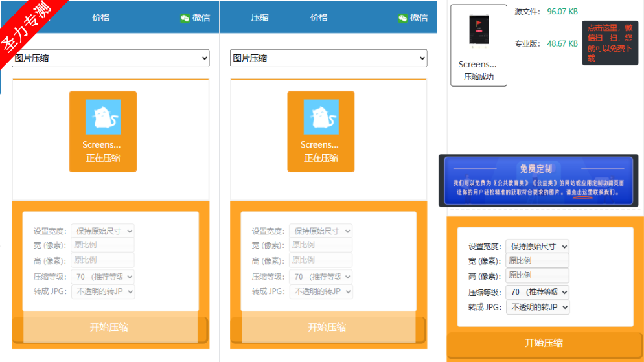Expand the 图片压缩 dropdown in the left panel
644x362 pixels.
coord(111,58)
